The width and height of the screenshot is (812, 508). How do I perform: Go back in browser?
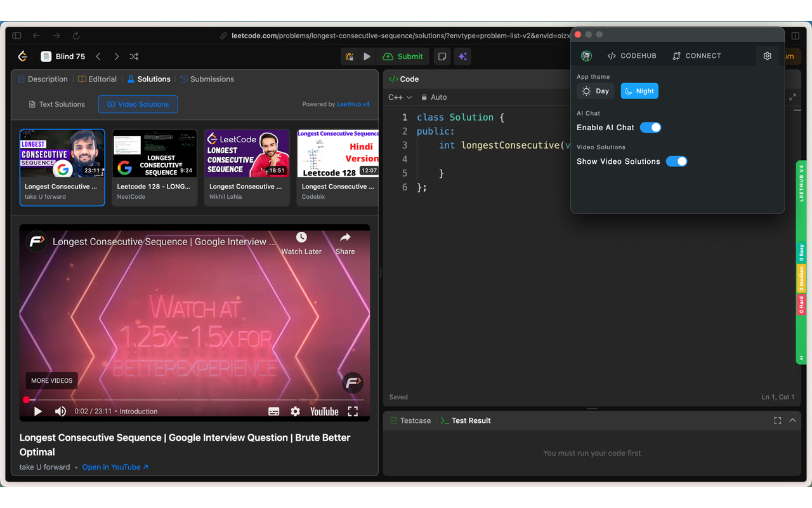click(37, 36)
